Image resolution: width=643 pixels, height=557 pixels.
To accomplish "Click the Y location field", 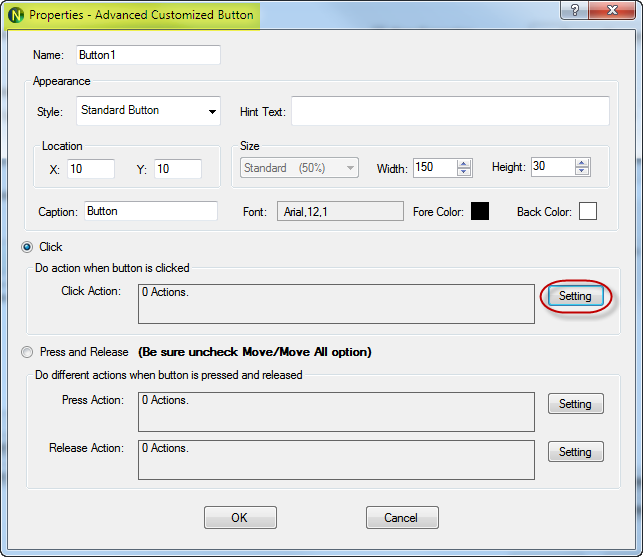I will point(178,169).
